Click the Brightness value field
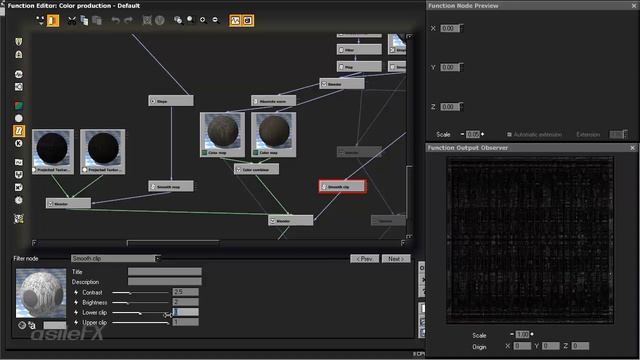Viewport: 640px width, 360px height. tap(185, 302)
